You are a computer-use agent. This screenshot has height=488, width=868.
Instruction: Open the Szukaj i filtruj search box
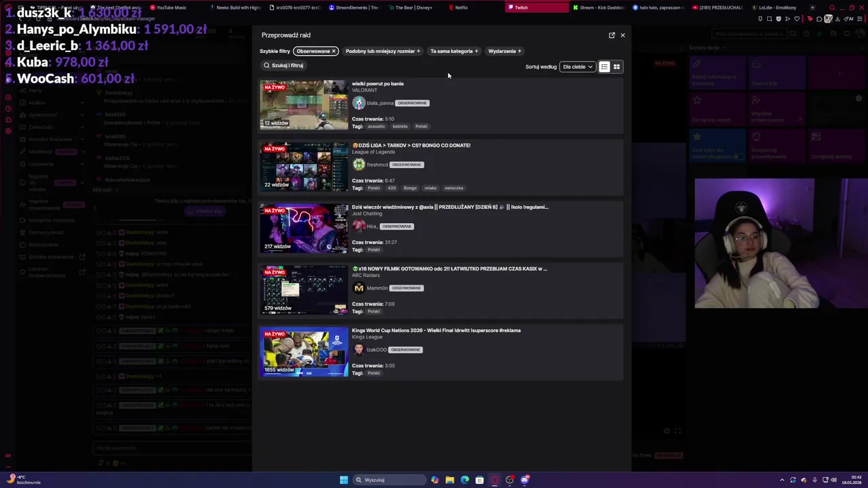(x=283, y=66)
